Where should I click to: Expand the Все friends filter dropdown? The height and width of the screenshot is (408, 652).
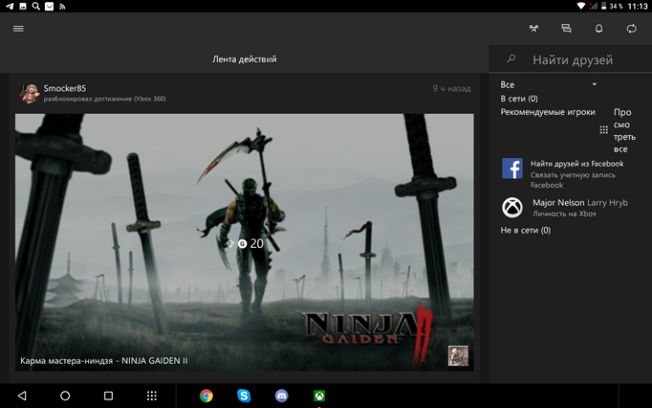point(548,84)
